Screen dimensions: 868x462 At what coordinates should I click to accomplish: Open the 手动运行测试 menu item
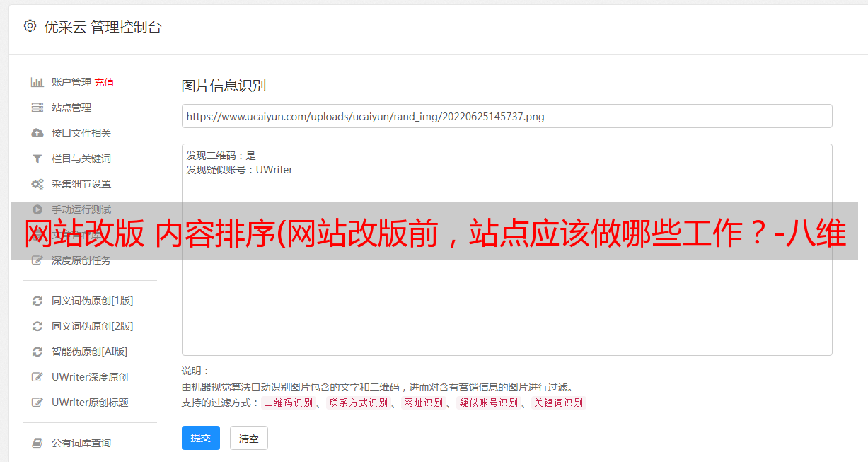point(81,209)
